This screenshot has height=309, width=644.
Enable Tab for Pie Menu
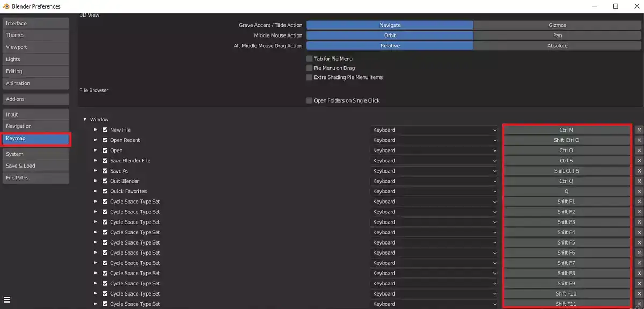tap(309, 59)
